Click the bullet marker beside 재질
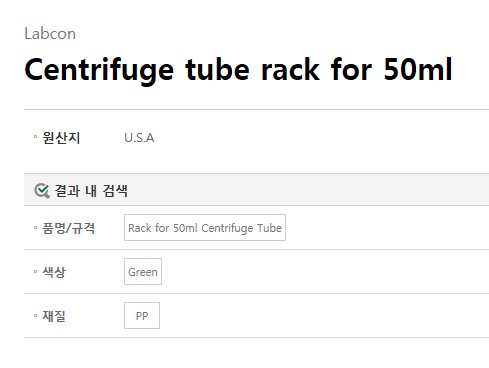489x368 pixels. coord(35,315)
